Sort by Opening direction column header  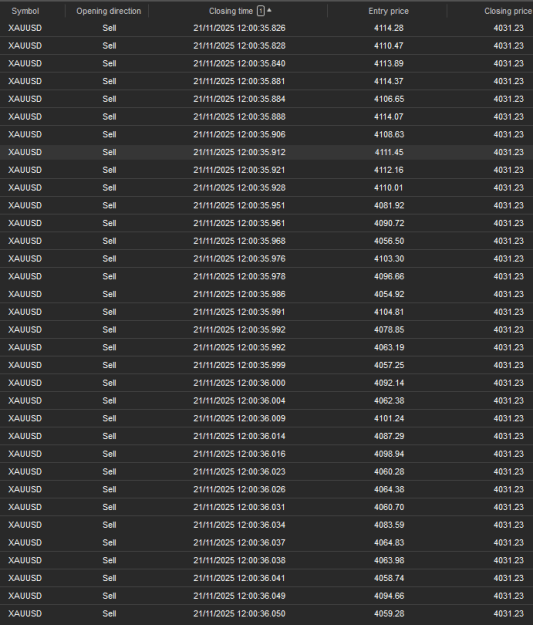[x=109, y=11]
